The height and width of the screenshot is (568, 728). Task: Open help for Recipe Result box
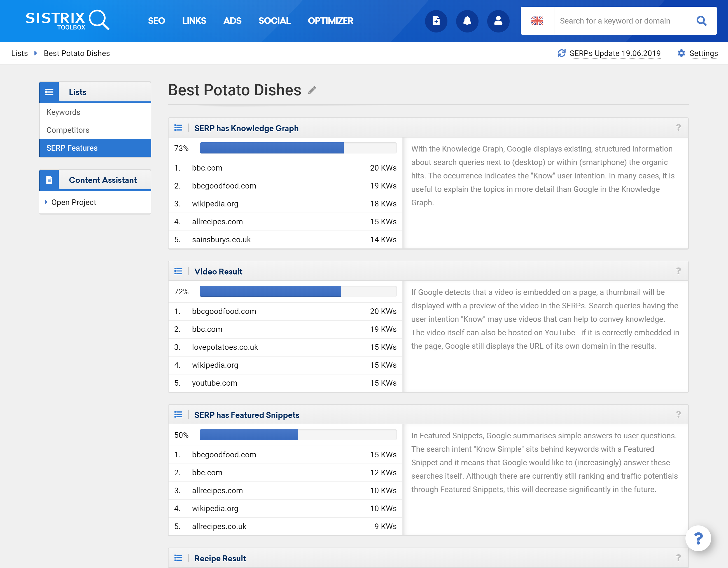coord(678,558)
